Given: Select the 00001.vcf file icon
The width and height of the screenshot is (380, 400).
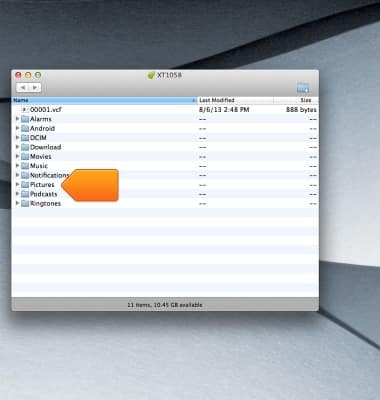Looking at the screenshot, I should pyautogui.click(x=24, y=110).
